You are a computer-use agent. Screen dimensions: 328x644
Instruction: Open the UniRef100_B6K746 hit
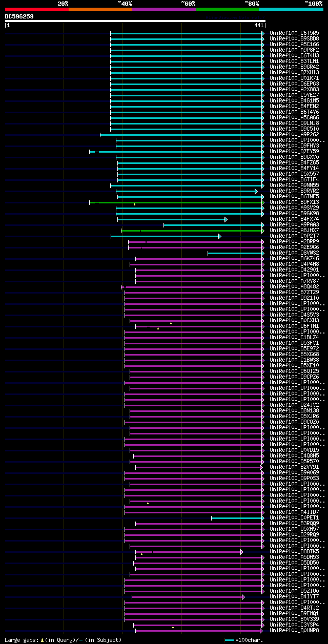click(294, 258)
